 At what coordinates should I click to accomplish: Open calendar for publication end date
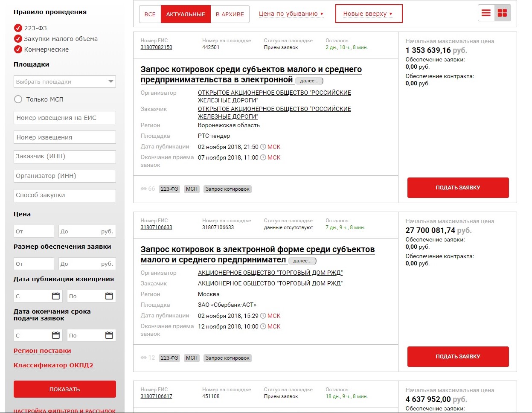[109, 296]
